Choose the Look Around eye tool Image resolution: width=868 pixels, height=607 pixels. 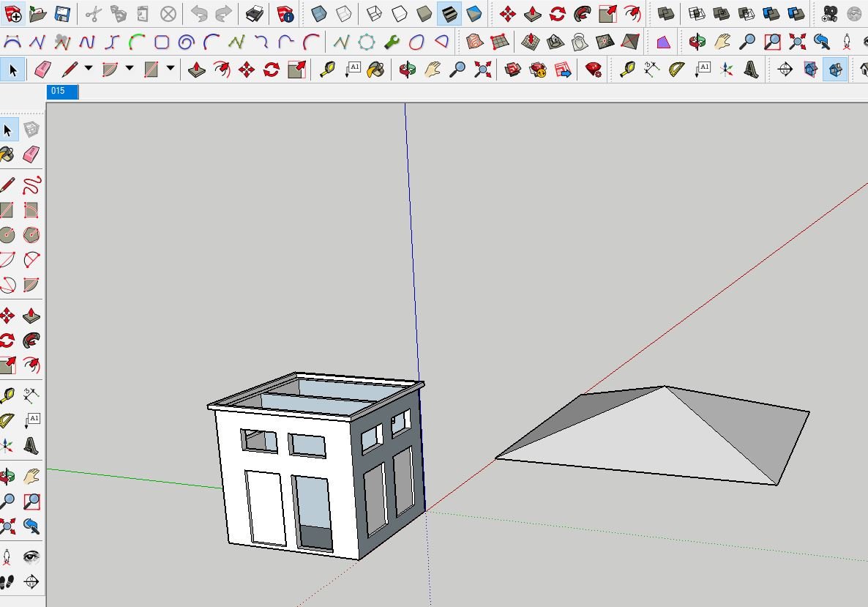click(31, 557)
